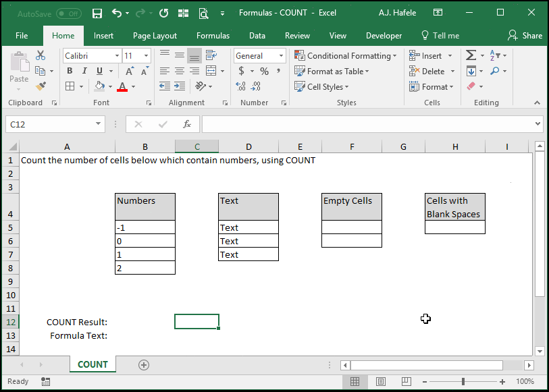Viewport: 549px width, 392px height.
Task: Toggle the AutoSave switch
Action: [69, 13]
